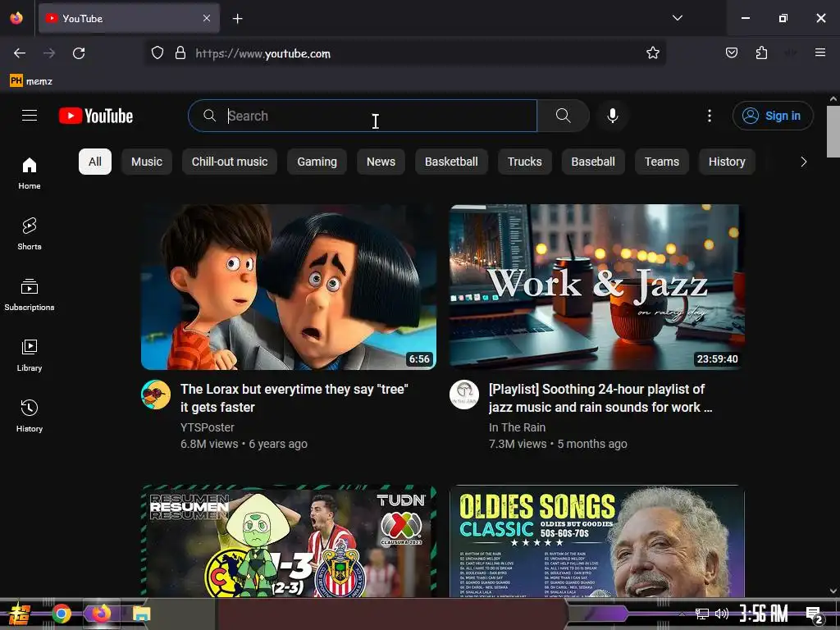Select the History filter chip
840x630 pixels.
pyautogui.click(x=727, y=162)
